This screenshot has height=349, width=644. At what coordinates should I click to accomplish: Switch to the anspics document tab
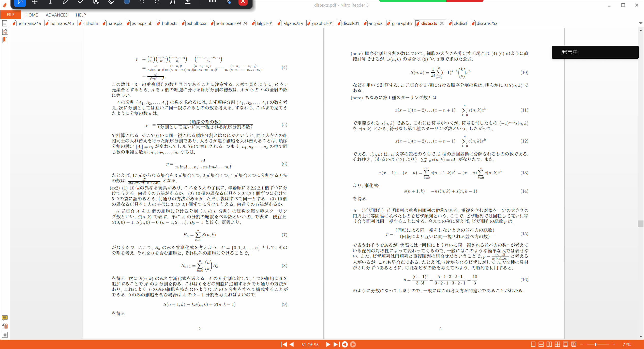coord(373,23)
